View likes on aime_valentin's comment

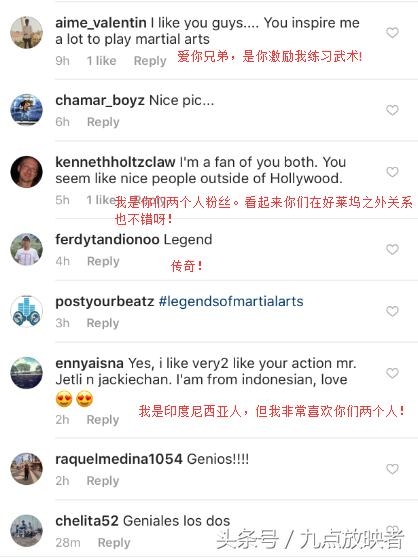[x=101, y=61]
